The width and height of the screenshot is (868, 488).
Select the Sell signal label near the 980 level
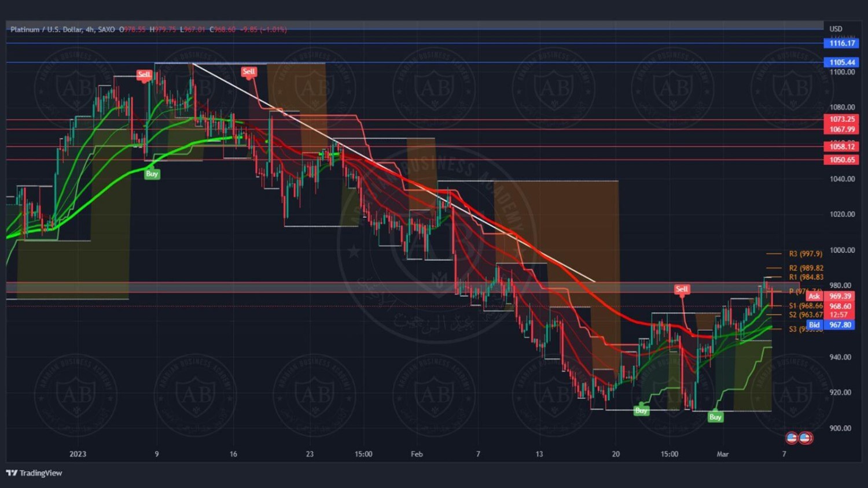click(682, 289)
